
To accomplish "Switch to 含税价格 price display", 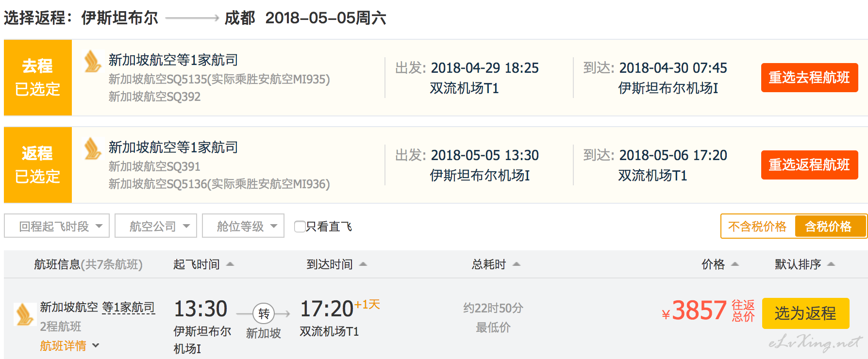I will point(828,227).
